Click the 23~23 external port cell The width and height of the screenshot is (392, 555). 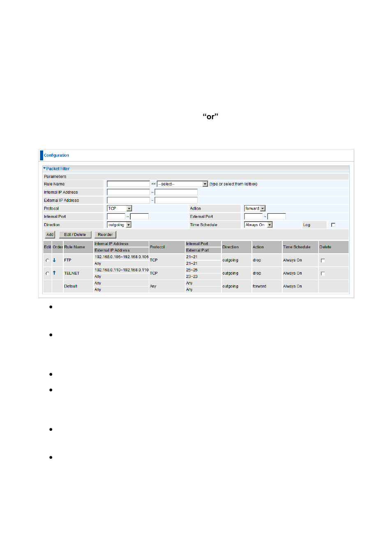point(203,277)
